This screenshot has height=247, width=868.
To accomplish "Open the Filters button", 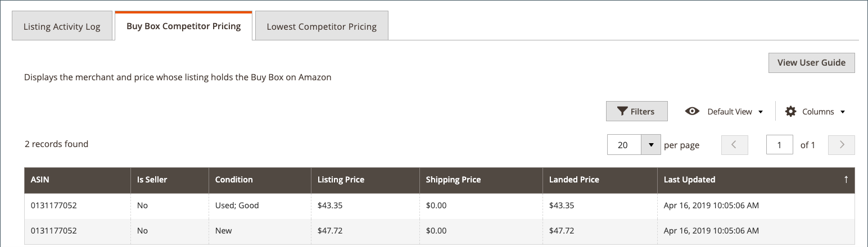I will tap(636, 111).
